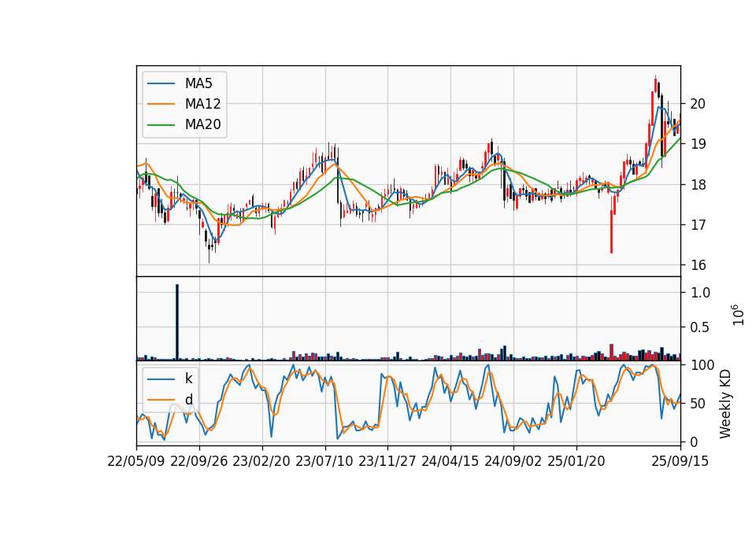
Task: Click the 24/04/15 date axis label
Action: [450, 461]
